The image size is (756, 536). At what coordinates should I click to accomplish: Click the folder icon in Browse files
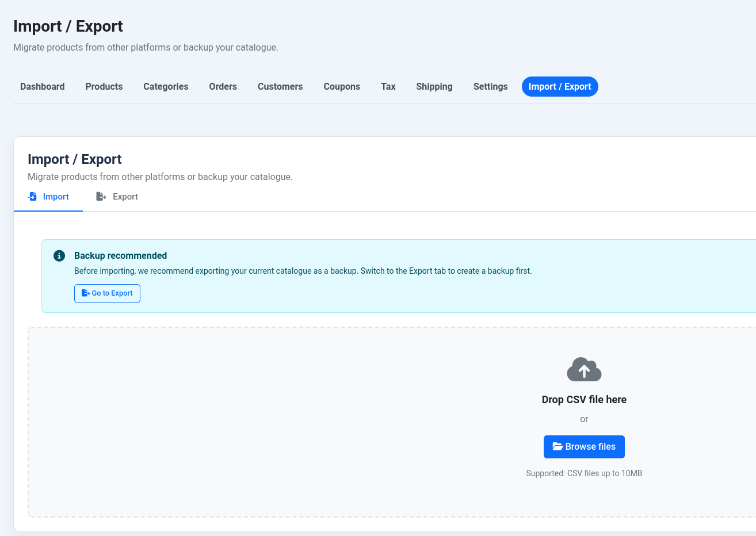[557, 447]
